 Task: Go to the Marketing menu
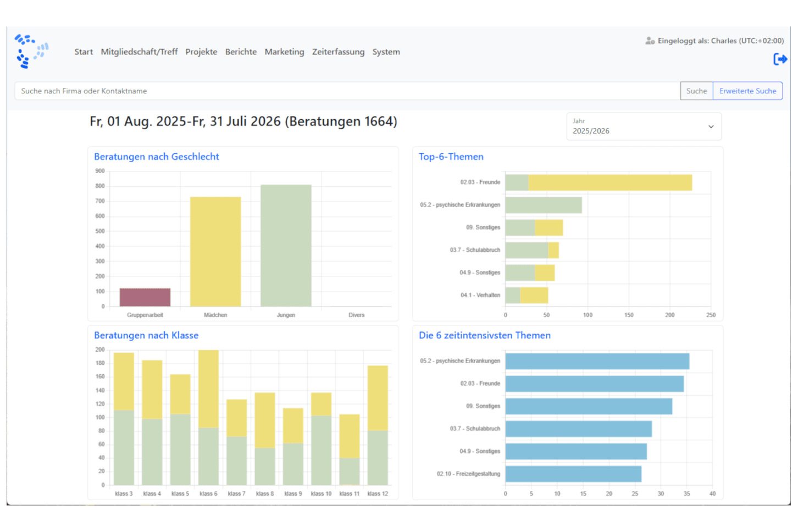284,52
